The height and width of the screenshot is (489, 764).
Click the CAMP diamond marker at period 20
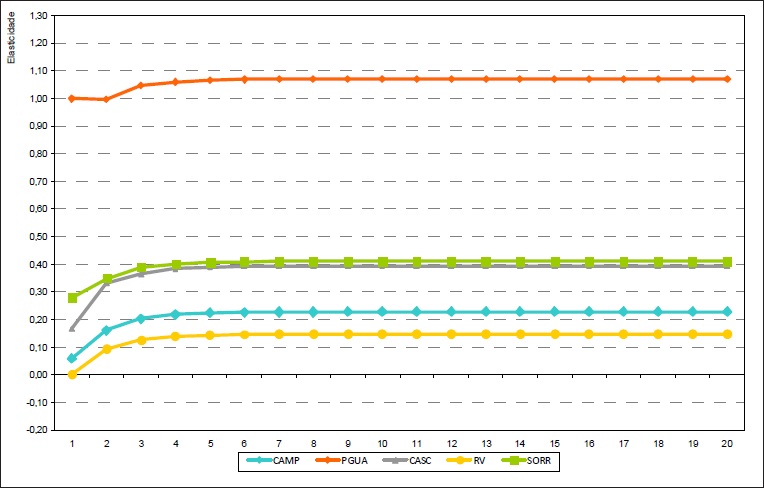[727, 312]
